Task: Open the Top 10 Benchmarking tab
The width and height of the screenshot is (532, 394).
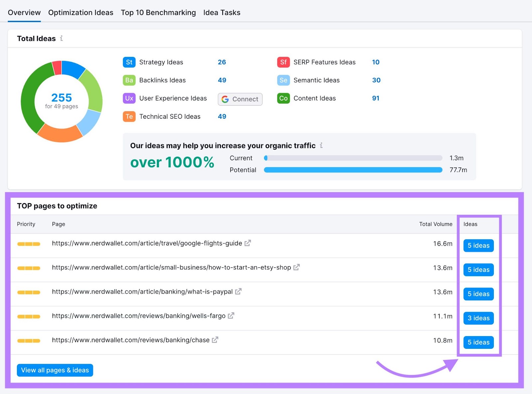Action: pos(158,13)
